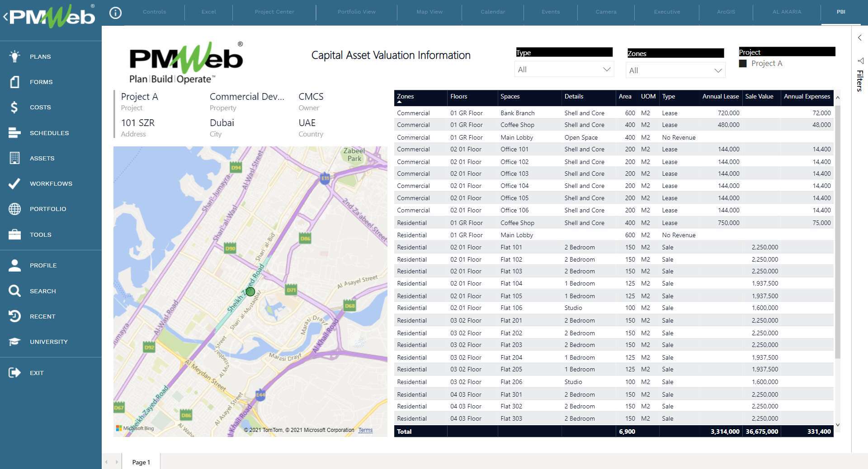Click the Portfolio globe icon
868x469 pixels.
coord(14,209)
